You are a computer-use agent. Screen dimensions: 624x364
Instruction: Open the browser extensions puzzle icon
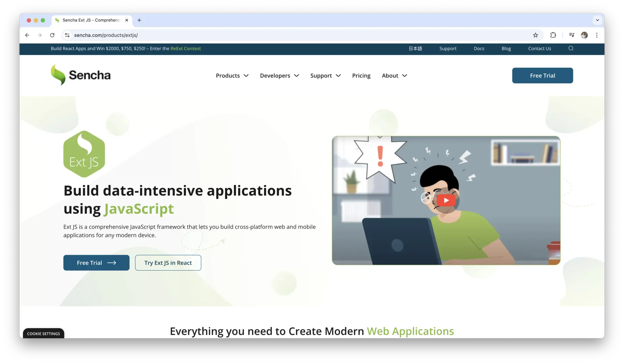553,35
